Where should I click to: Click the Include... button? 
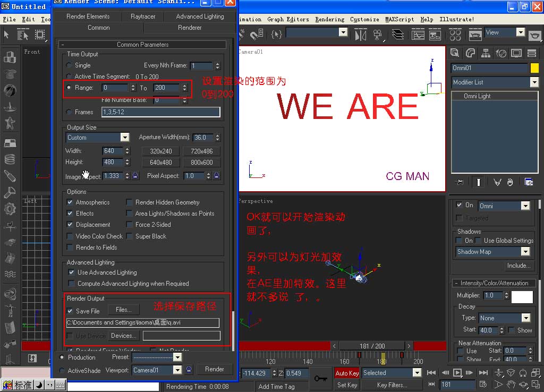518,266
